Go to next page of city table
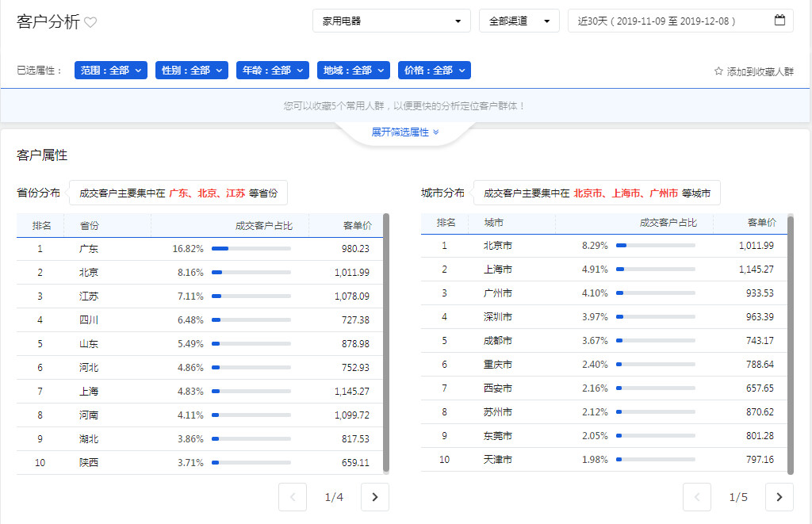The height and width of the screenshot is (524, 812). point(779,497)
